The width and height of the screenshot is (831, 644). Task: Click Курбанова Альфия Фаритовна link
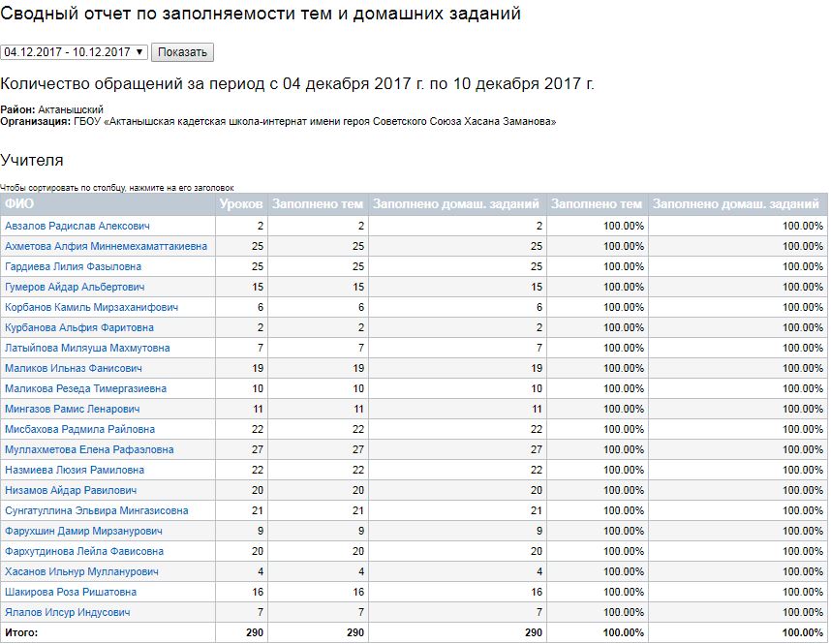click(78, 327)
